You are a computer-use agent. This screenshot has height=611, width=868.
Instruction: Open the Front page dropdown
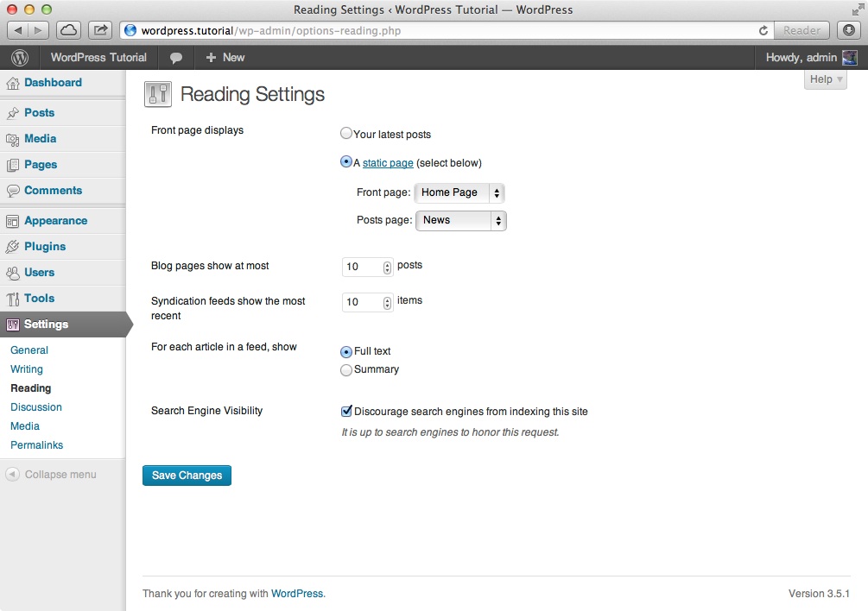coord(459,192)
